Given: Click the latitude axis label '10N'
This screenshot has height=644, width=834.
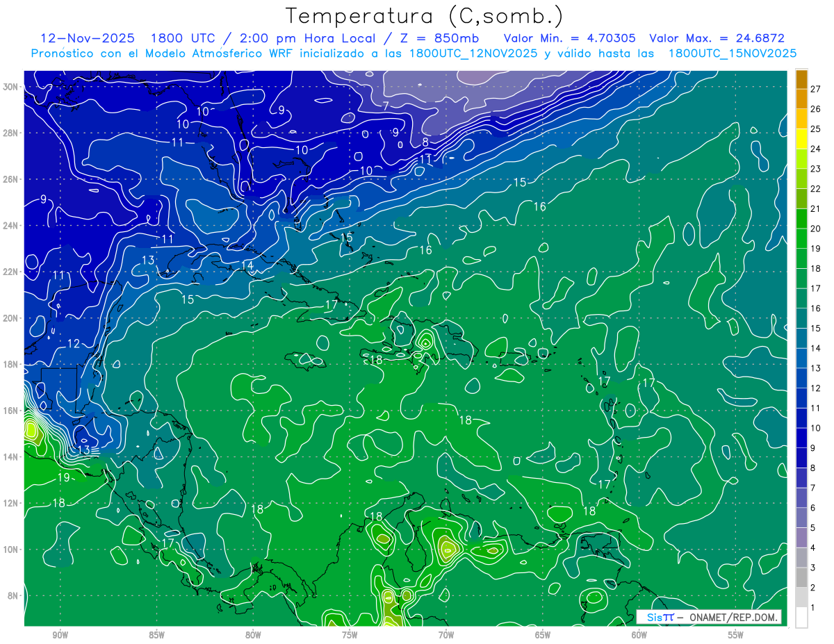Looking at the screenshot, I should [12, 550].
